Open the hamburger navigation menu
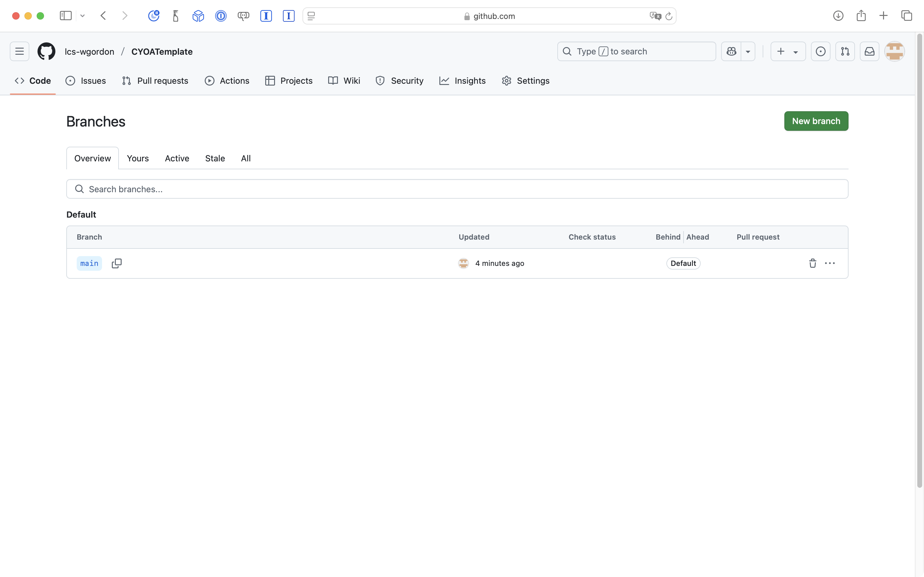924x577 pixels. (20, 52)
